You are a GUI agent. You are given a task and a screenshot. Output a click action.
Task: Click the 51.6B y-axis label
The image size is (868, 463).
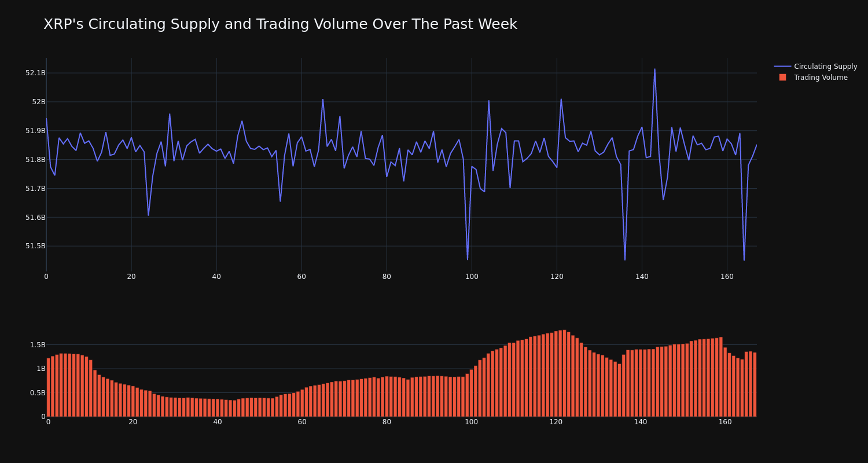35,218
